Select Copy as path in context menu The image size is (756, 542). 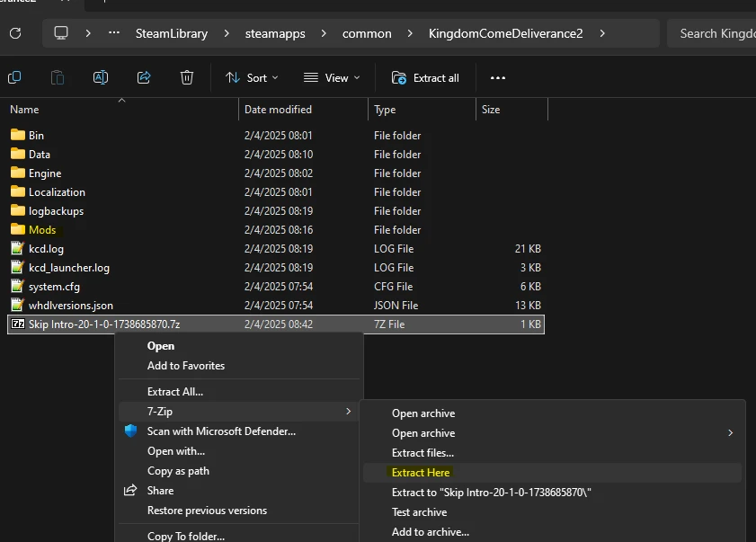pyautogui.click(x=178, y=471)
